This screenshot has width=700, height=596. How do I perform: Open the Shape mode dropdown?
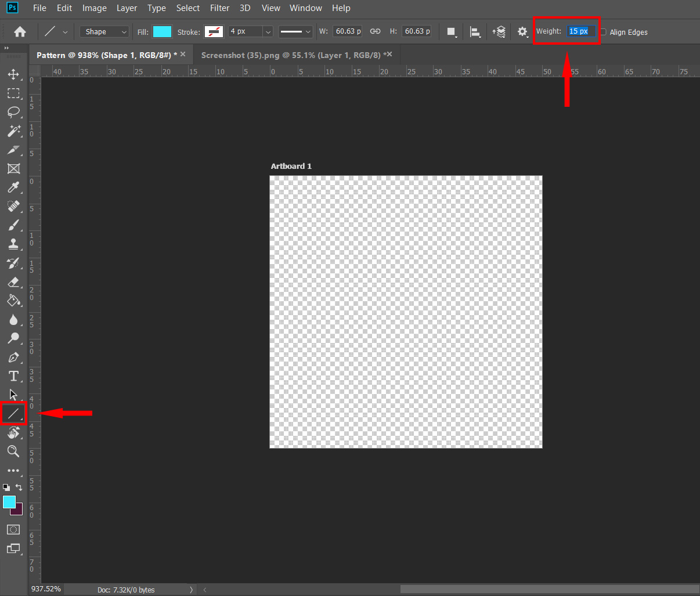(x=104, y=32)
